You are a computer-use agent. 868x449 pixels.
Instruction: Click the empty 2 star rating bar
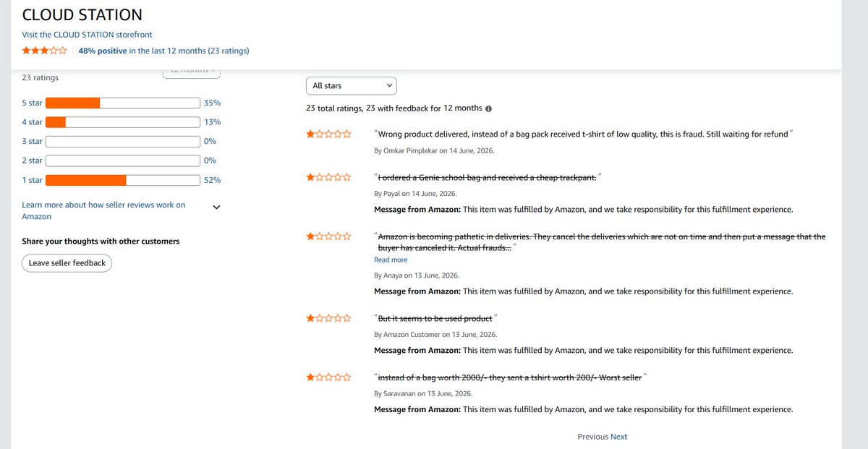click(x=123, y=161)
